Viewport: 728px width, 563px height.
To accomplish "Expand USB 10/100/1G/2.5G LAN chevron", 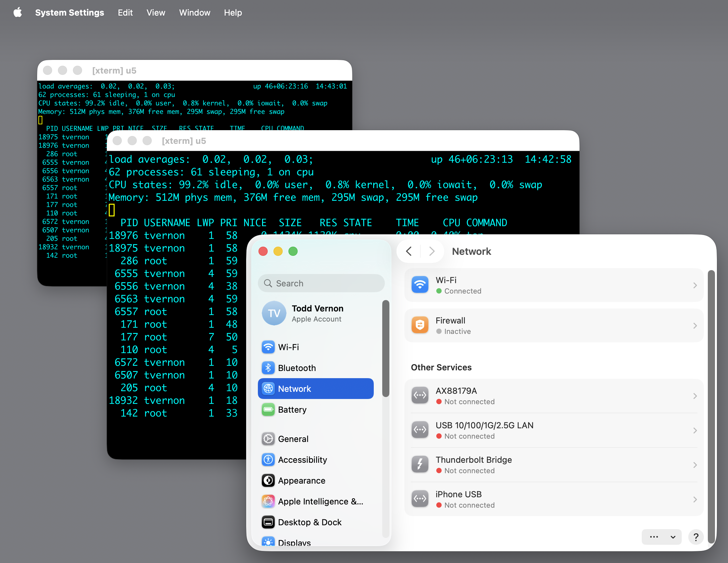I will [695, 430].
